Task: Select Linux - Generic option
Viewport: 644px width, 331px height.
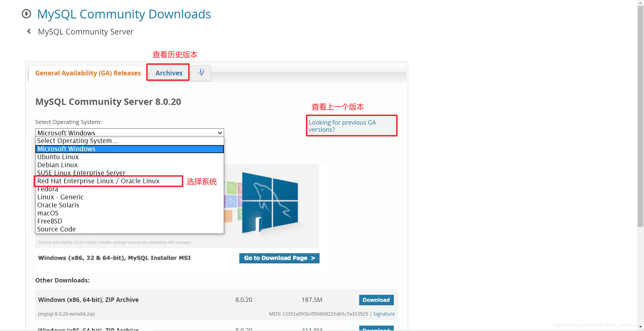Action: pyautogui.click(x=129, y=197)
